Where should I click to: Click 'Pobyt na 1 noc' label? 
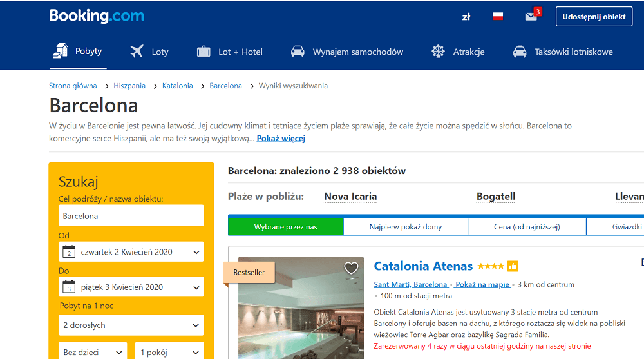click(x=86, y=306)
